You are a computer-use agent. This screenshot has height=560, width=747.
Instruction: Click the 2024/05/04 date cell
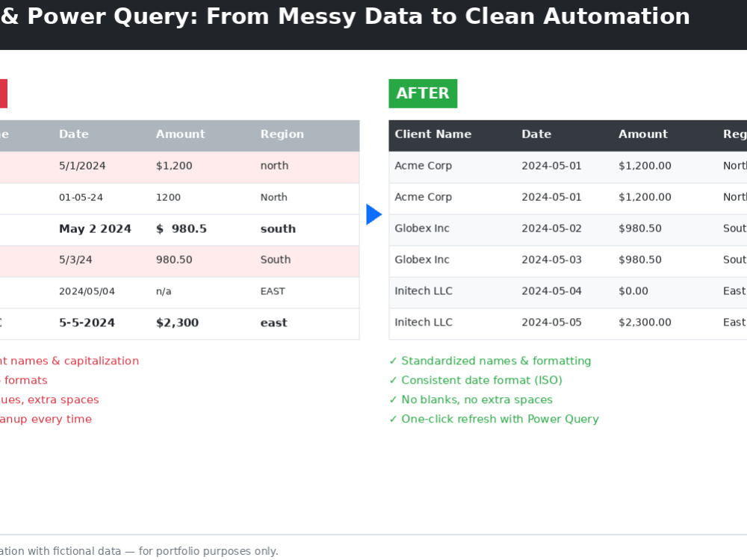point(87,291)
